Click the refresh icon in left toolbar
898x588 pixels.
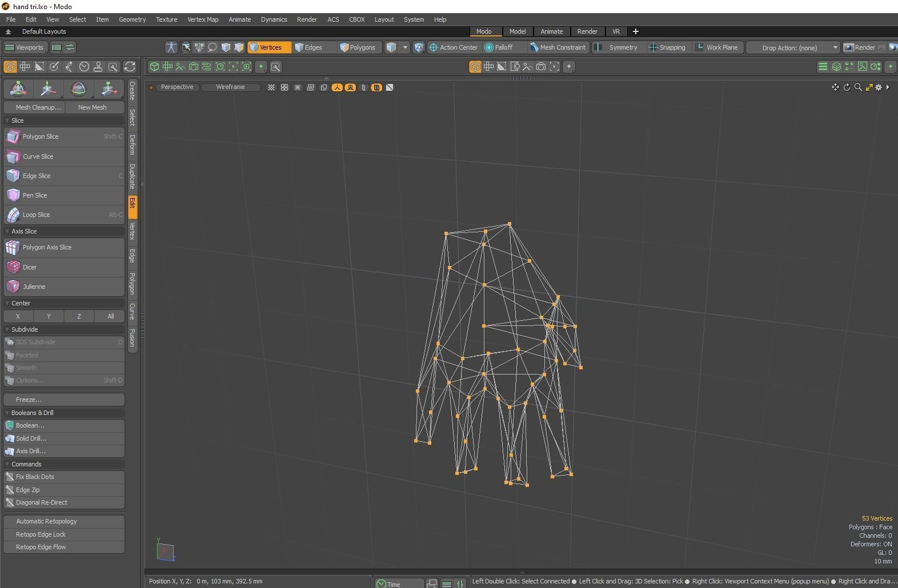point(130,67)
